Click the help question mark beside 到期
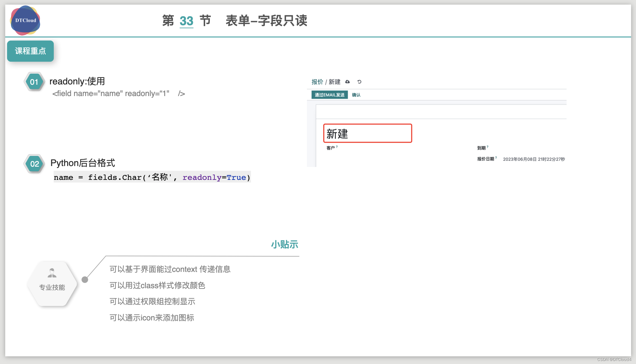The image size is (636, 364). click(489, 146)
